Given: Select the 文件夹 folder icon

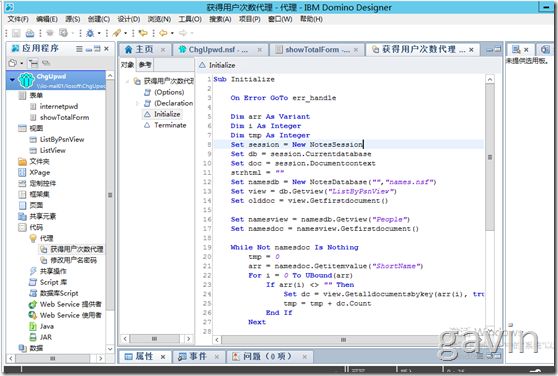Looking at the screenshot, I should [22, 161].
